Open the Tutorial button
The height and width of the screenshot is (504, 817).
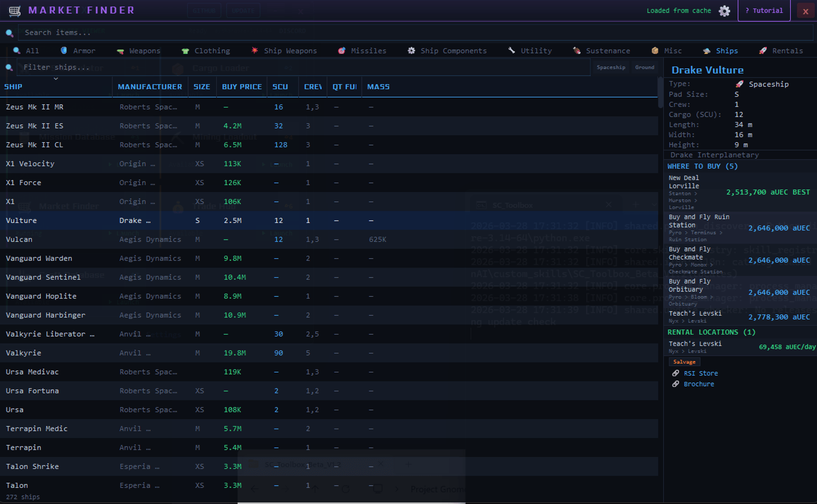pos(764,11)
